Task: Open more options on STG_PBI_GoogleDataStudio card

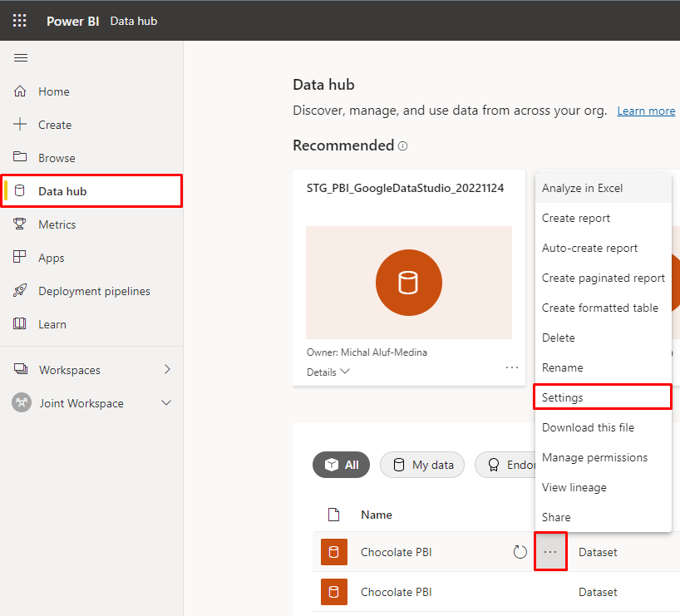Action: click(x=512, y=368)
